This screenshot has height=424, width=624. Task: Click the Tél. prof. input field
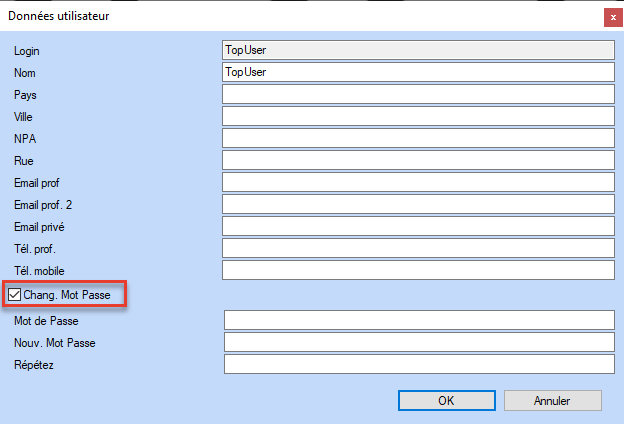[417, 248]
